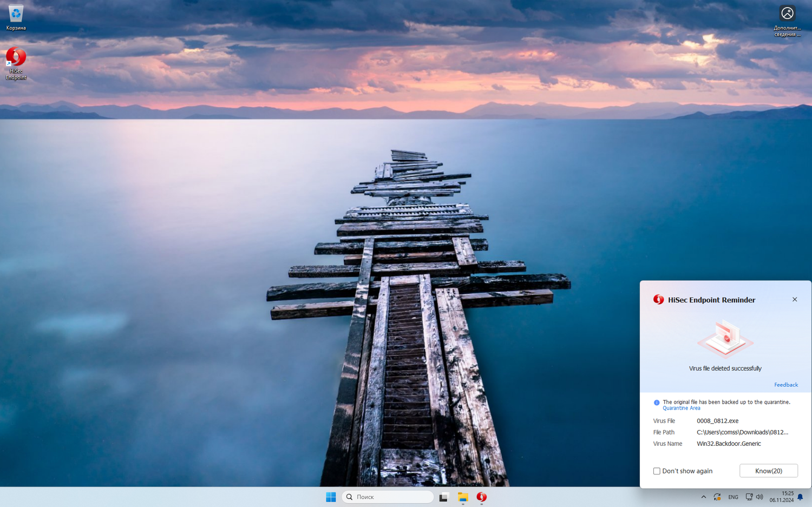Click the Feedback link in the reminder
The height and width of the screenshot is (507, 812).
click(786, 385)
